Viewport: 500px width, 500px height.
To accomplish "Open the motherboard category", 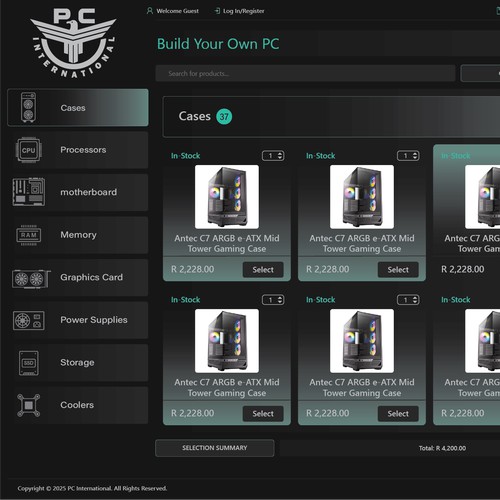I will click(x=80, y=192).
